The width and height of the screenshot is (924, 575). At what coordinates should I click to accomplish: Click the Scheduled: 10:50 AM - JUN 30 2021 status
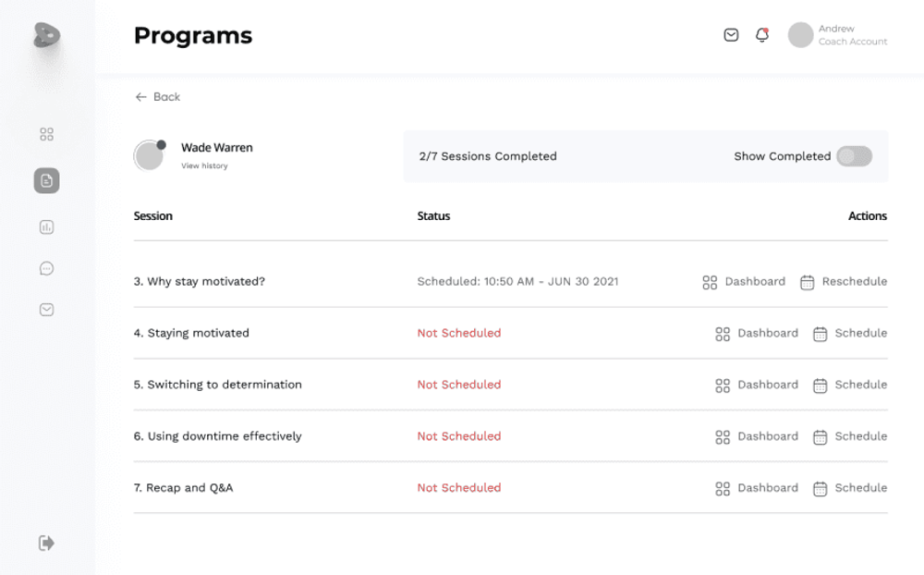pos(518,282)
